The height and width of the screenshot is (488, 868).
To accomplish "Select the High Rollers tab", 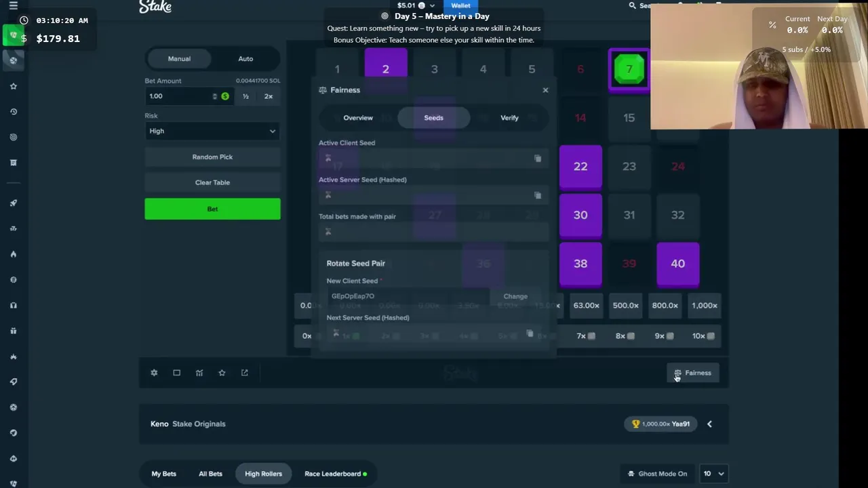I will (x=263, y=474).
